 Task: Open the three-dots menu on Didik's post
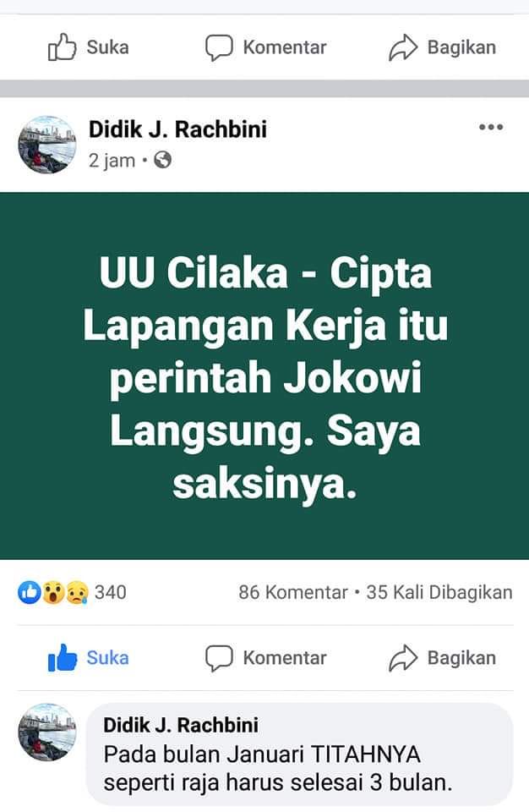click(491, 128)
